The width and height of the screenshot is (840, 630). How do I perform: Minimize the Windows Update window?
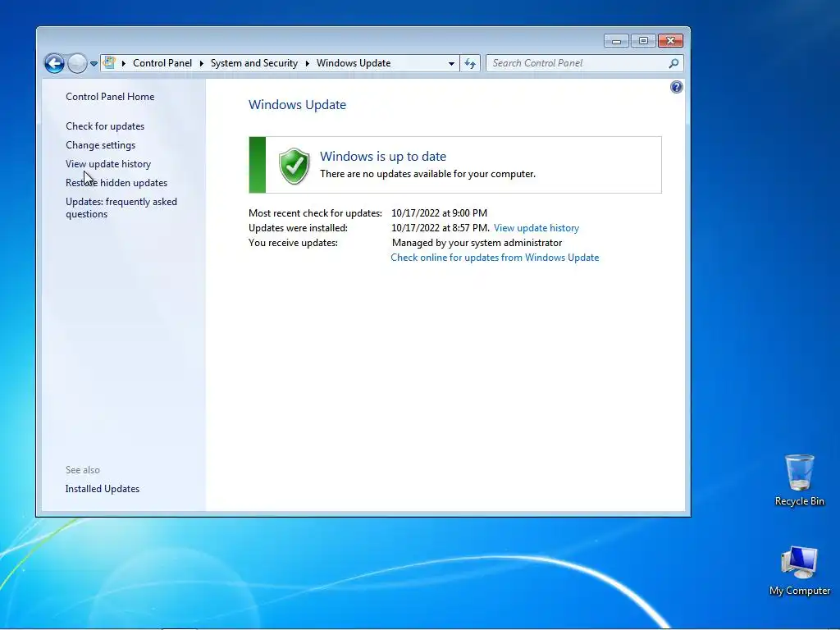click(616, 41)
